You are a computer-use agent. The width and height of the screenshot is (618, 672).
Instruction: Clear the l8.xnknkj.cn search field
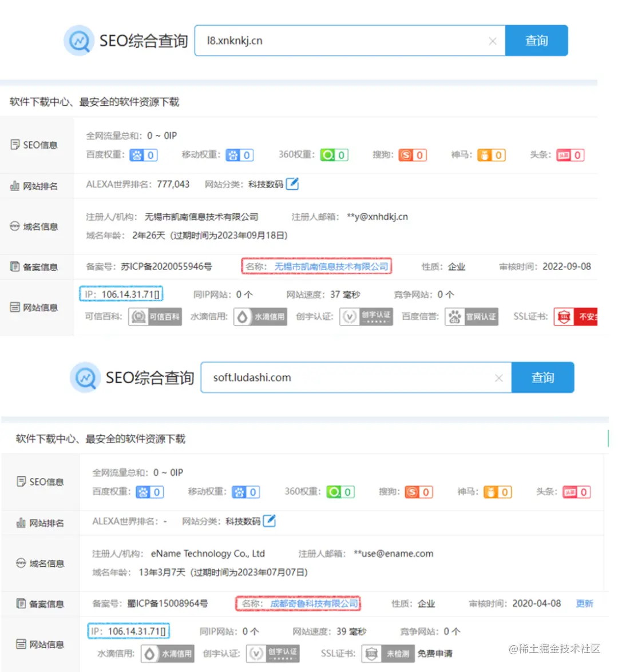492,41
